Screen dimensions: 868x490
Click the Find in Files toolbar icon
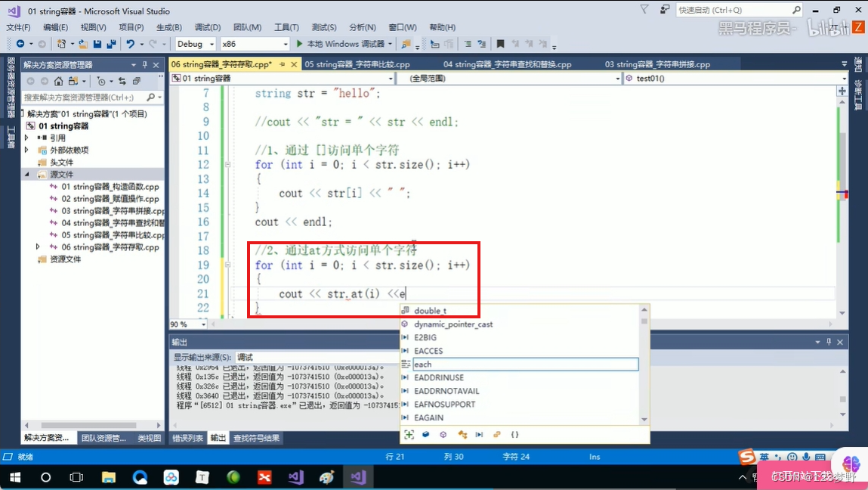point(406,44)
